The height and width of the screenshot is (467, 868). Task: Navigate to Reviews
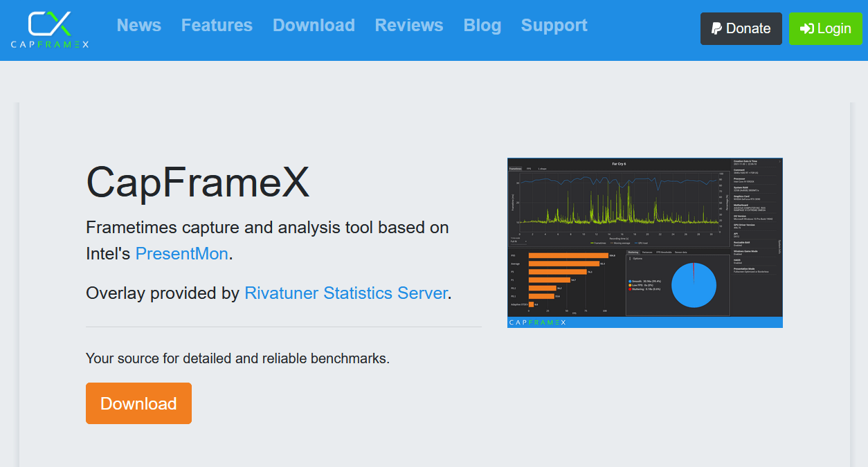[x=409, y=26]
